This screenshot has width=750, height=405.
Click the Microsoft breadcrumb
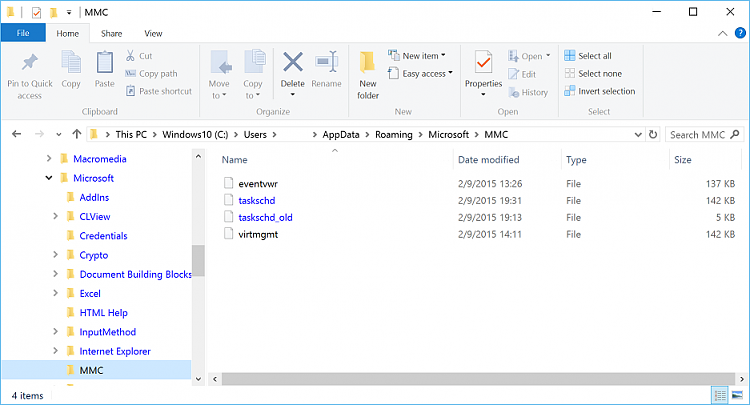[x=448, y=135]
